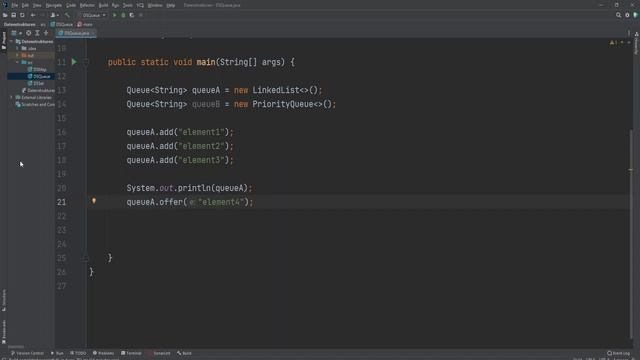Click the Synchronize/reload toolbar icon
The width and height of the screenshot is (640, 360).
tap(22, 15)
